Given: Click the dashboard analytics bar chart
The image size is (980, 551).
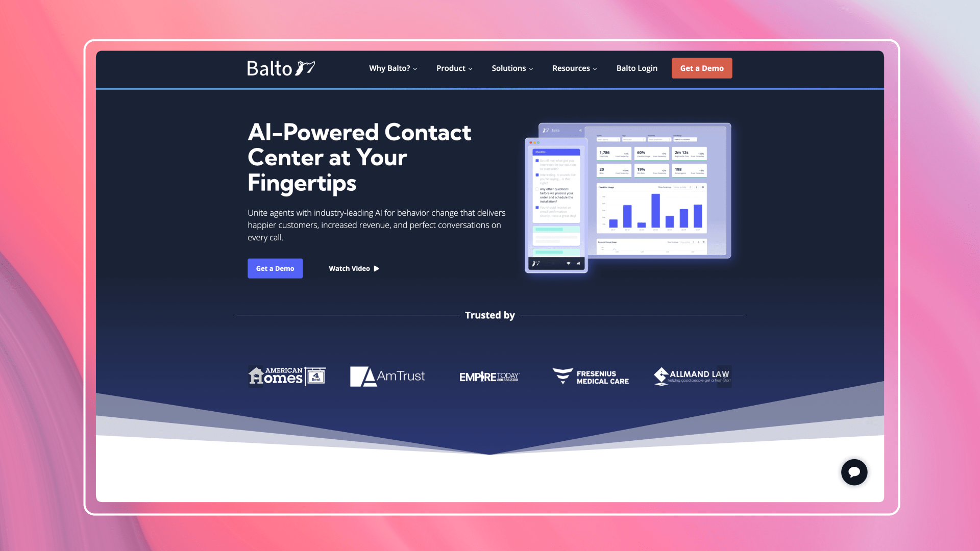Looking at the screenshot, I should [x=650, y=212].
